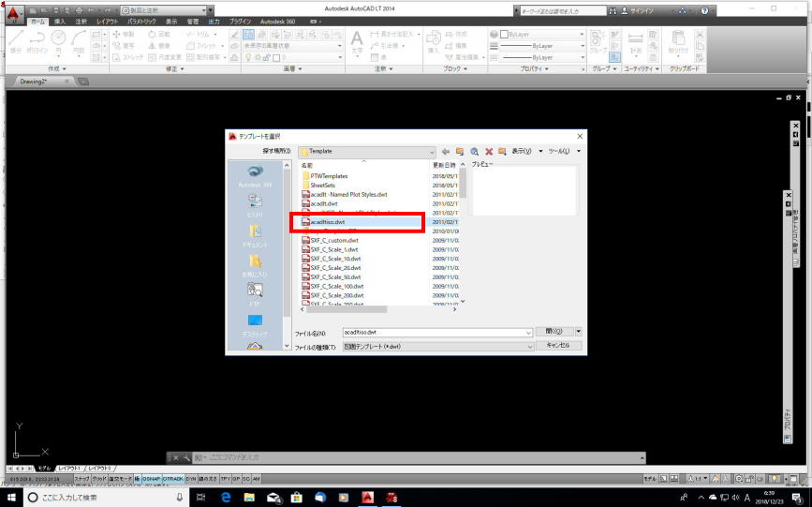Toggle Grid display in status bar

pos(99,479)
